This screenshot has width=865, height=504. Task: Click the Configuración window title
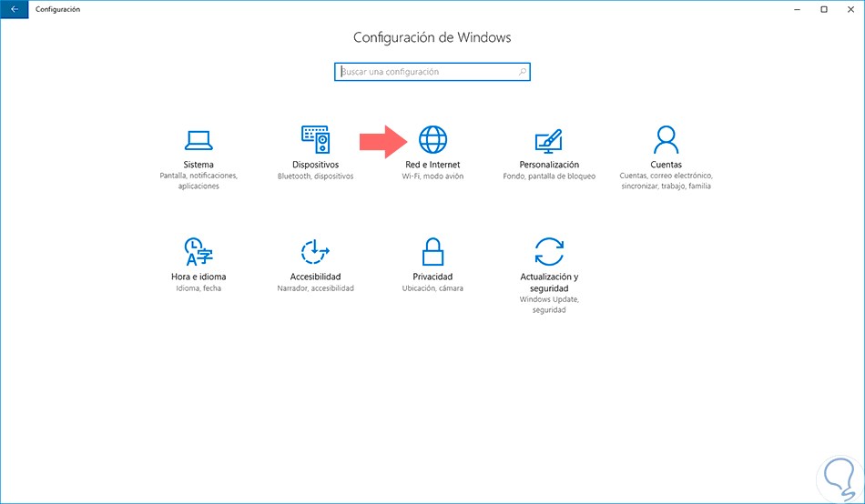click(x=58, y=9)
